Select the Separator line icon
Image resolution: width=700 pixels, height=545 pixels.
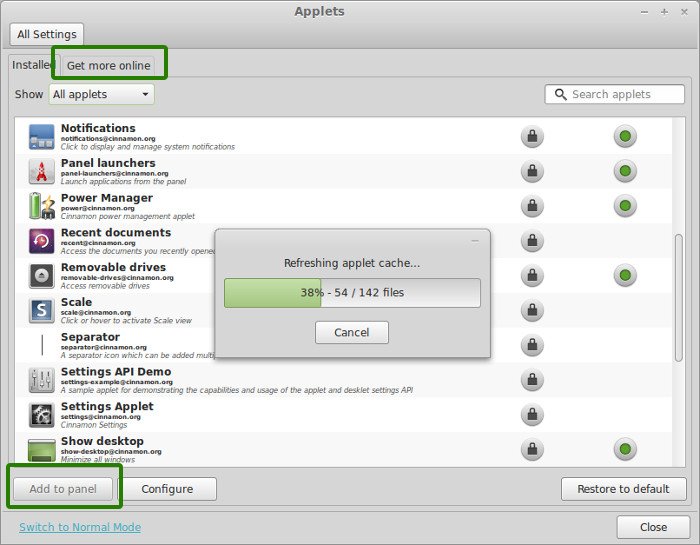click(x=42, y=345)
